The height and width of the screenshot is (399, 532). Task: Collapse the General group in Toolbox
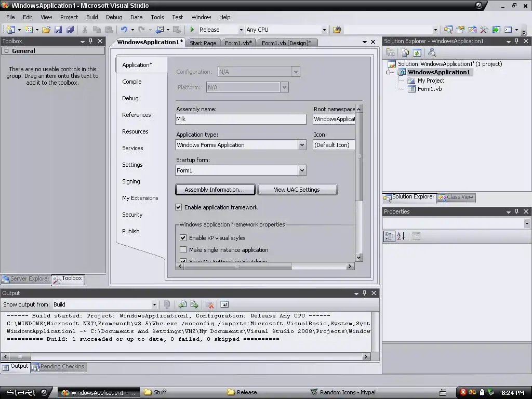click(x=6, y=51)
